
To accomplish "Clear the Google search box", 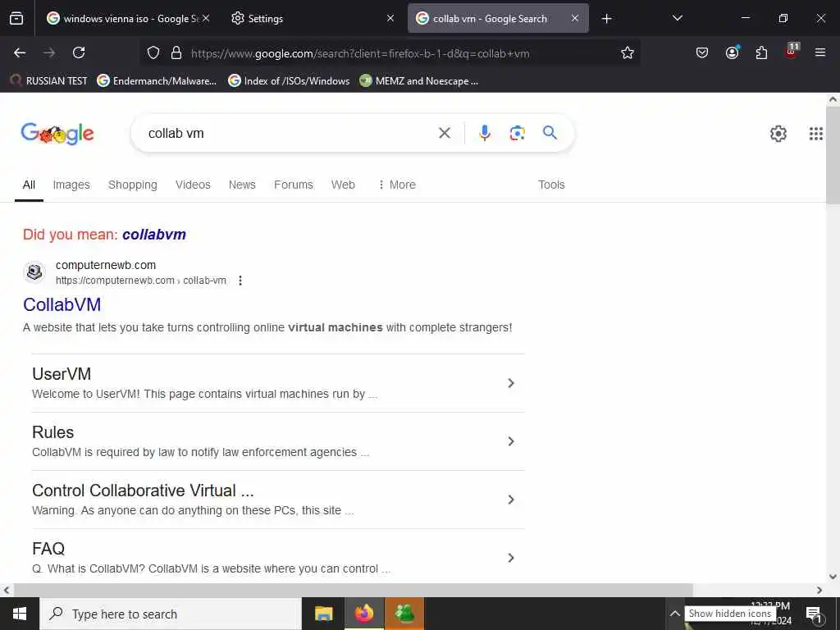I will [444, 133].
